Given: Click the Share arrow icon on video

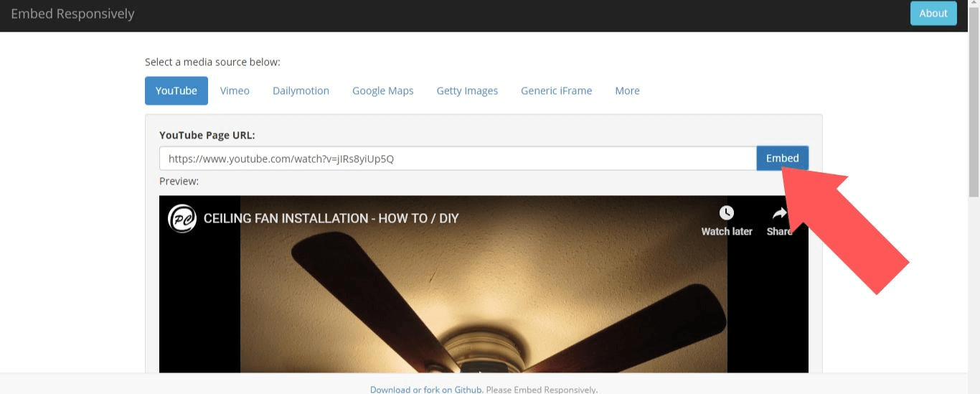Looking at the screenshot, I should tap(780, 213).
